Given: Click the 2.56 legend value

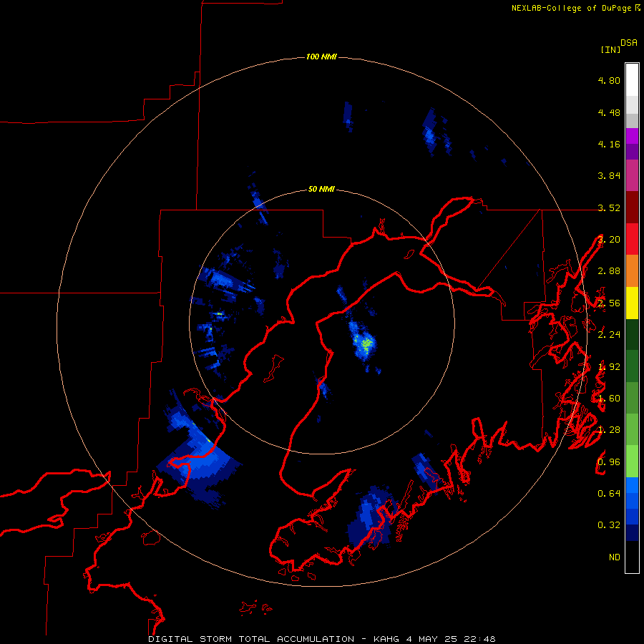Looking at the screenshot, I should (609, 303).
